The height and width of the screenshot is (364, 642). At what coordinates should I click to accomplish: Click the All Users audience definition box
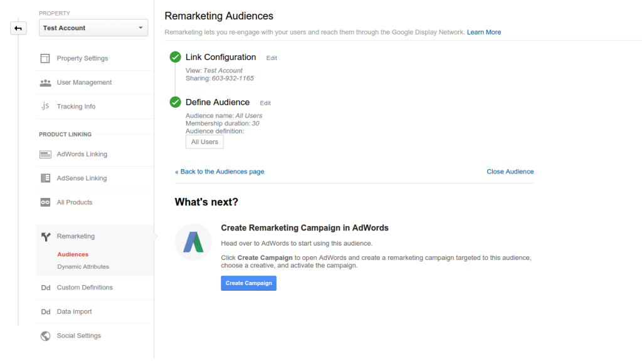pyautogui.click(x=204, y=142)
